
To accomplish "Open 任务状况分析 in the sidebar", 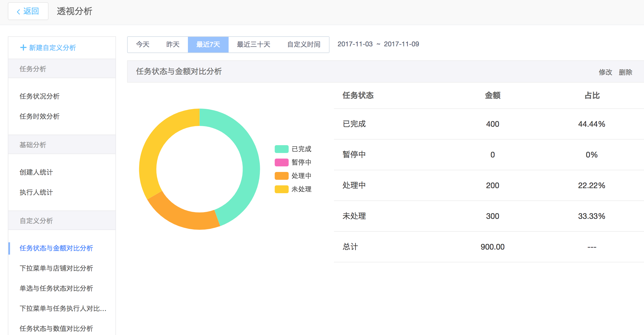I will (40, 96).
